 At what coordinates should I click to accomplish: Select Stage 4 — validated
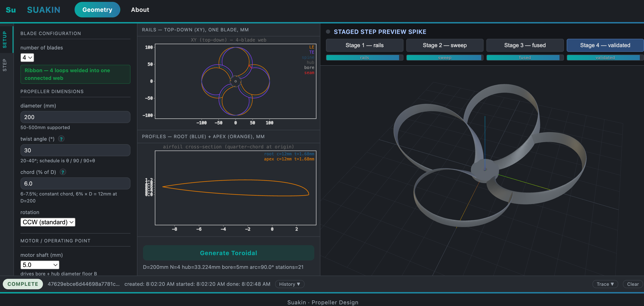(x=605, y=45)
